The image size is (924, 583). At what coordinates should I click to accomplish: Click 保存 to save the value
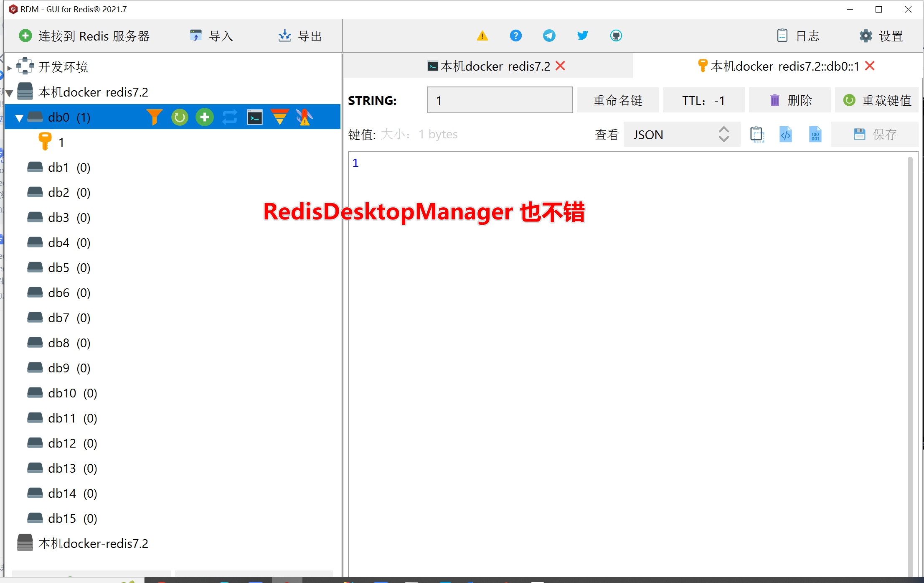874,134
